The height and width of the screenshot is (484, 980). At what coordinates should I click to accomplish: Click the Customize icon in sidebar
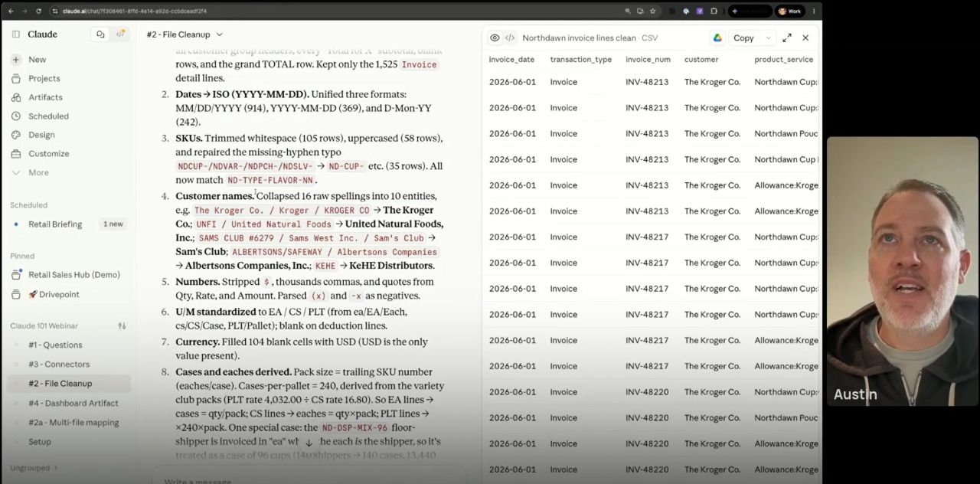click(15, 154)
